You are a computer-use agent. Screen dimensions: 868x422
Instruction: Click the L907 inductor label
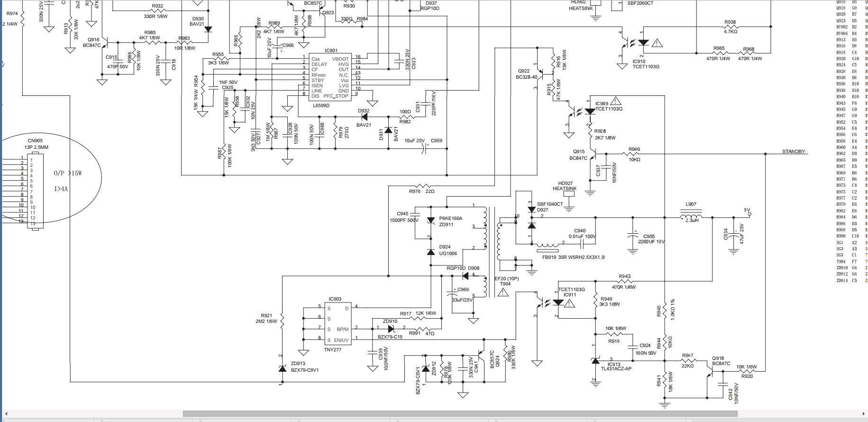691,204
